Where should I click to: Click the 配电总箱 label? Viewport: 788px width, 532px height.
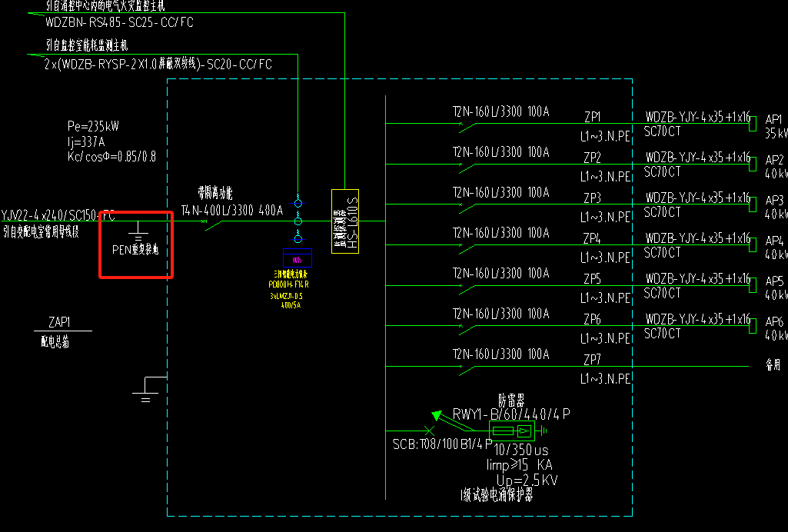point(55,342)
